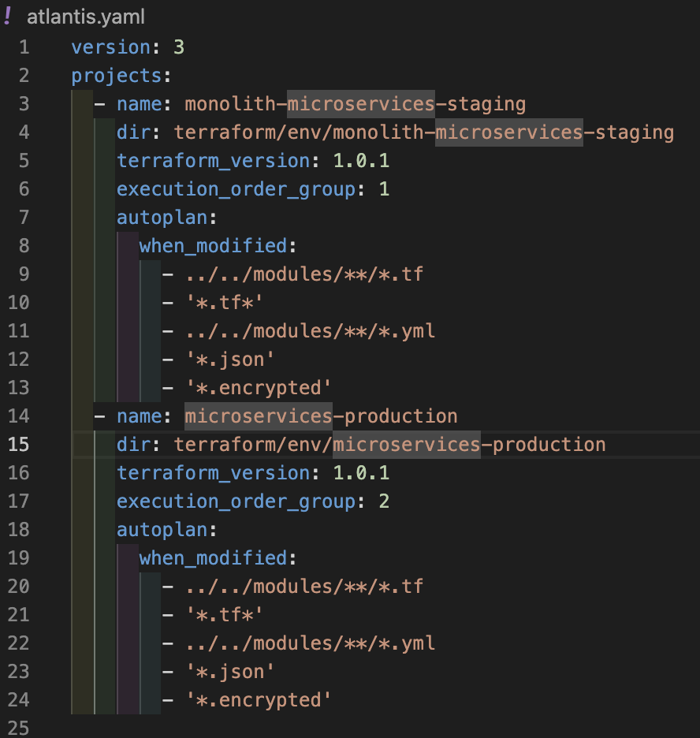Click line number 25 in the gutter
Image resolution: width=700 pixels, height=738 pixels.
[19, 728]
